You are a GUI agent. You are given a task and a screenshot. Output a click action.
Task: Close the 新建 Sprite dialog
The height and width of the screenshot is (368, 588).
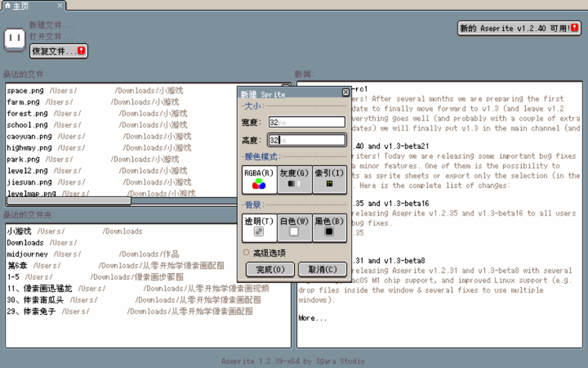click(x=345, y=93)
